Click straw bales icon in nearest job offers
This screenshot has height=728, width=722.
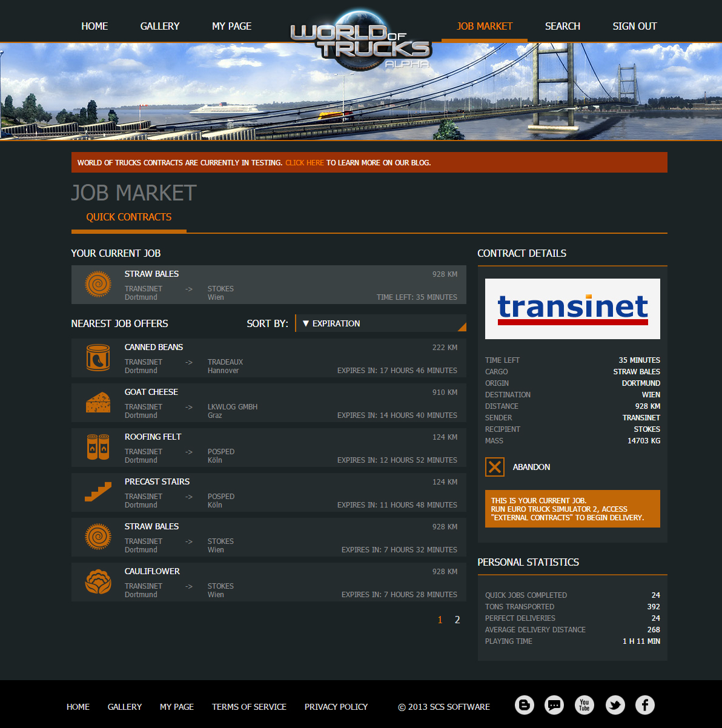click(x=98, y=537)
